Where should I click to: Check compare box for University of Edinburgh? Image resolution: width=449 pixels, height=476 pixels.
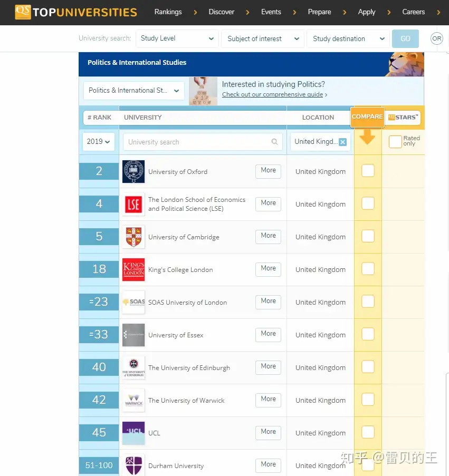[368, 367]
